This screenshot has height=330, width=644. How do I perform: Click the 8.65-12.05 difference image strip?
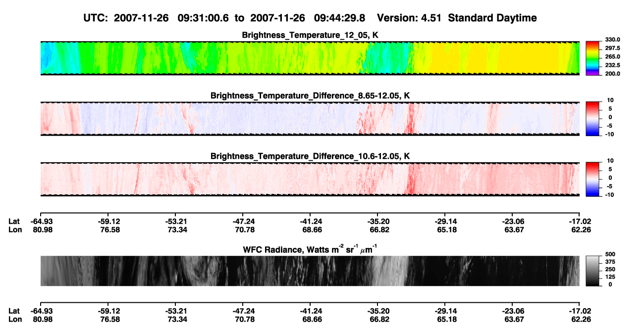pos(310,119)
